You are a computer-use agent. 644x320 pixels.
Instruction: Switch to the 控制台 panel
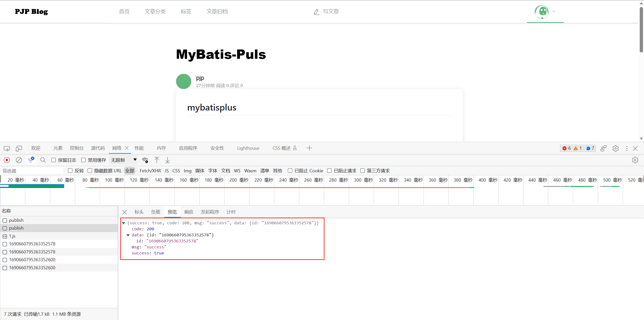(77, 148)
